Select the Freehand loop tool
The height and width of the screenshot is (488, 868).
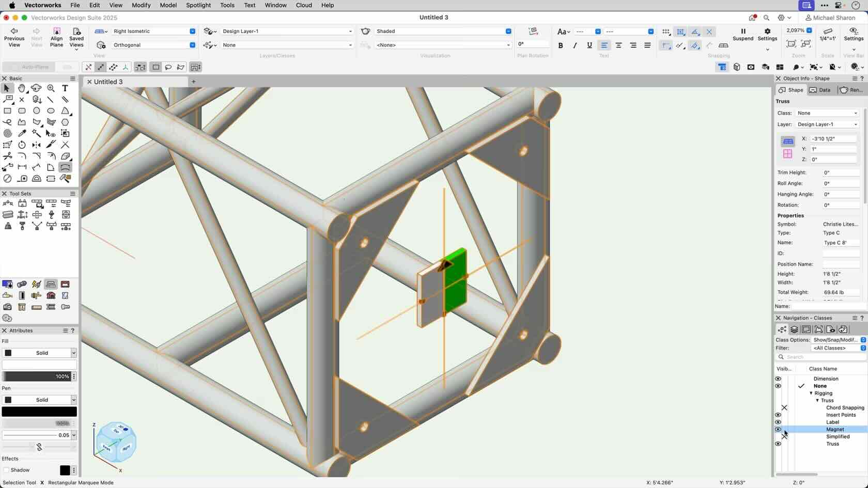[x=7, y=122]
